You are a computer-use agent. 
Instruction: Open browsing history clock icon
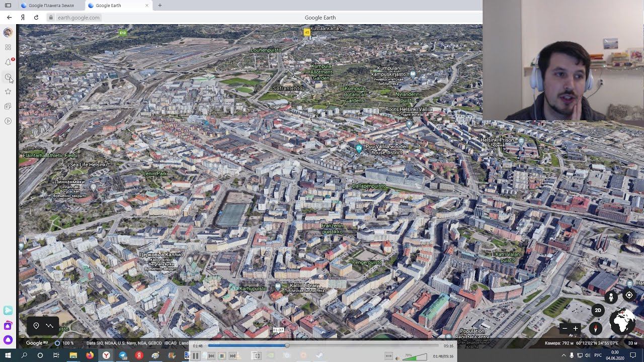(8, 77)
